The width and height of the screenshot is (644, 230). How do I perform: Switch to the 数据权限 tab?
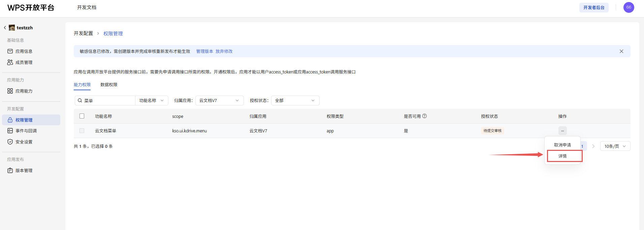109,85
